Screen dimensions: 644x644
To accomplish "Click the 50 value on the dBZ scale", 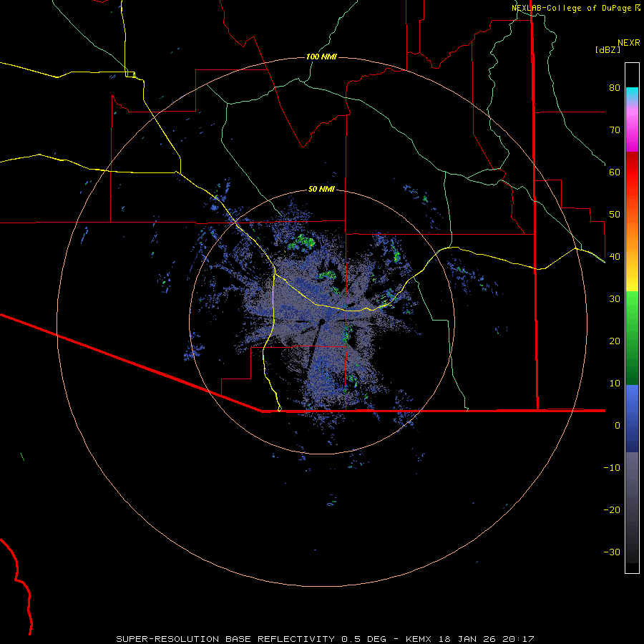I will (615, 215).
